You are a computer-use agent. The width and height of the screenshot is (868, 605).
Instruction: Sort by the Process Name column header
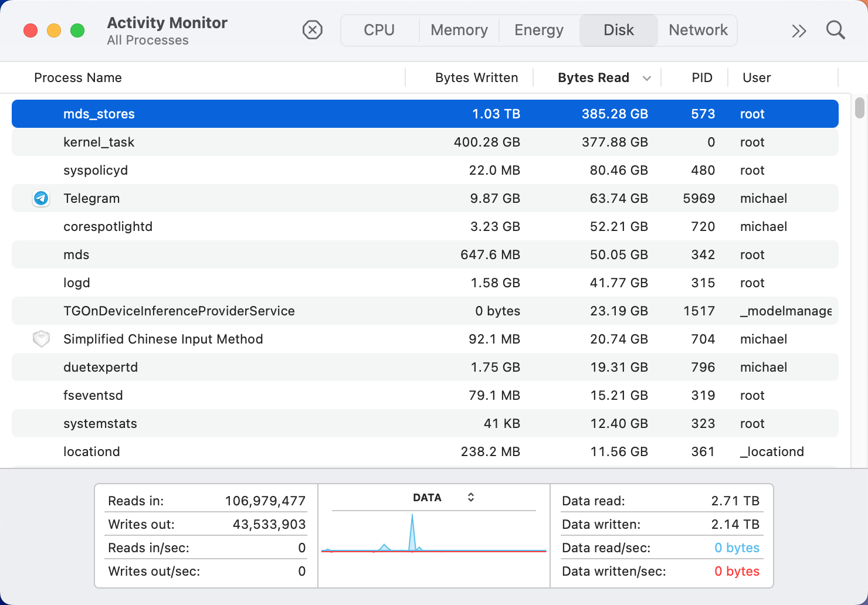tap(78, 77)
